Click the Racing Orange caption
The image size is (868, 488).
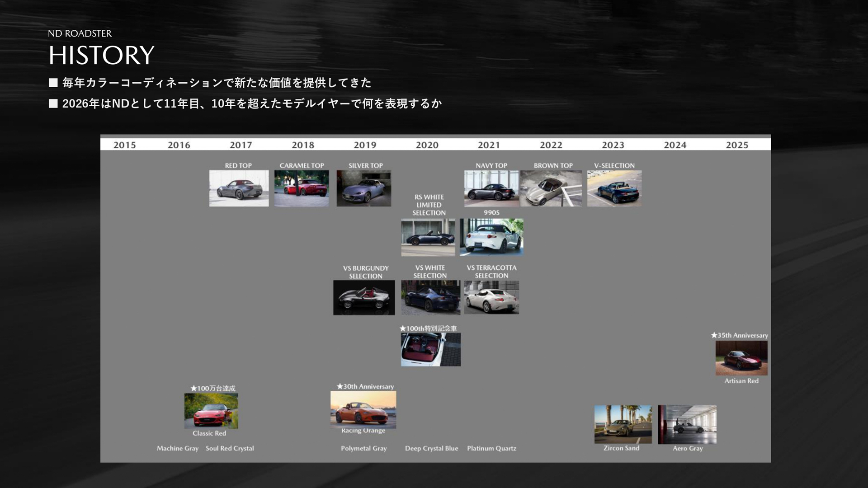coord(363,431)
